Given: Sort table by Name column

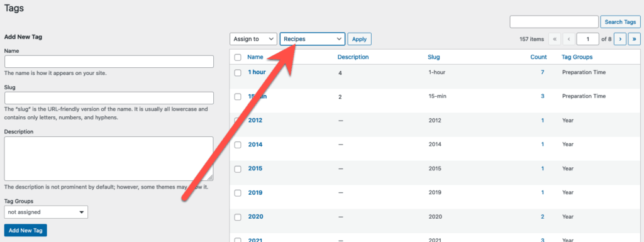Looking at the screenshot, I should [255, 57].
